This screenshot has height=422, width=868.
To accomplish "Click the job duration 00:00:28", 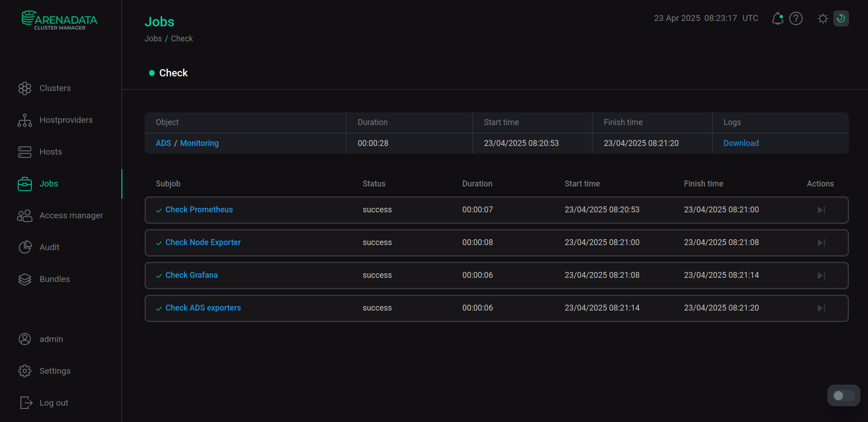I will pyautogui.click(x=373, y=143).
